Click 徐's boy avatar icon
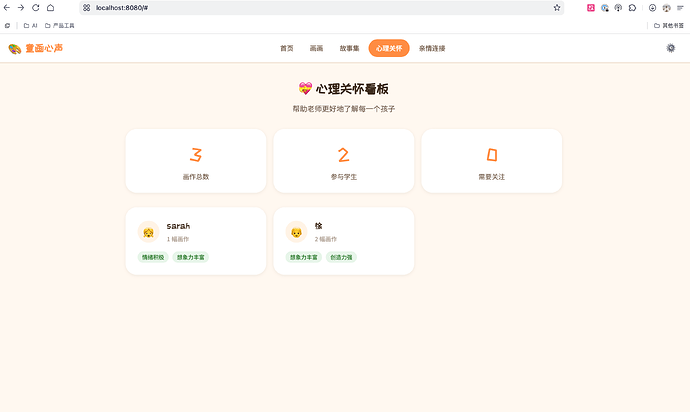This screenshot has width=690, height=412. pyautogui.click(x=296, y=232)
